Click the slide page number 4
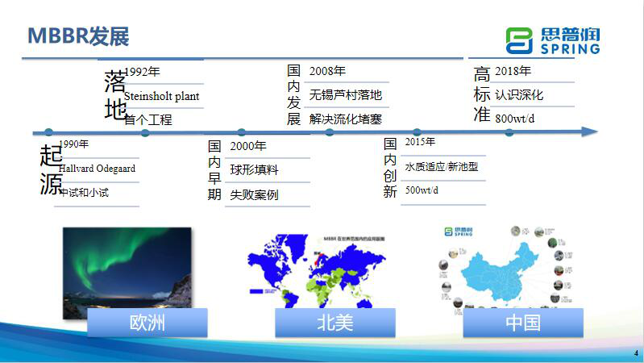 (x=635, y=353)
